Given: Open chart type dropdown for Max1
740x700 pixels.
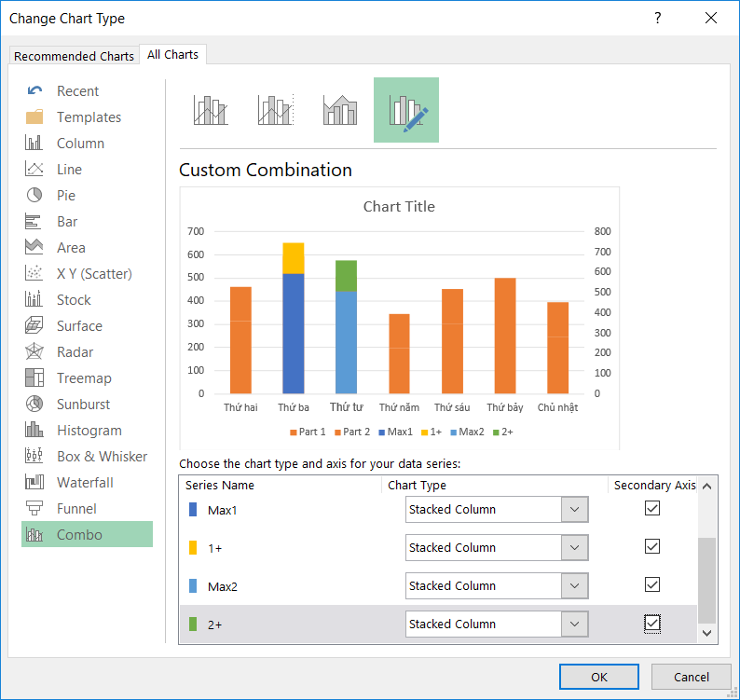Looking at the screenshot, I should [574, 510].
